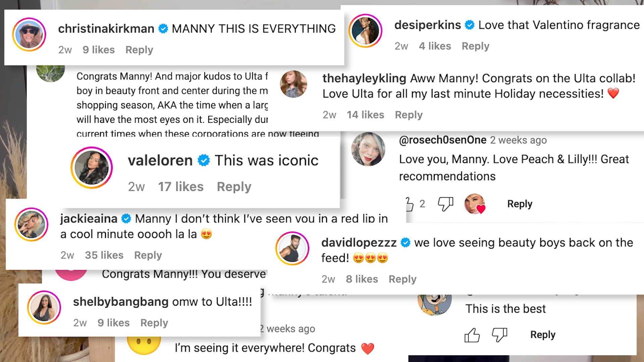Click thehayleykling's profile thumbnail

(293, 84)
